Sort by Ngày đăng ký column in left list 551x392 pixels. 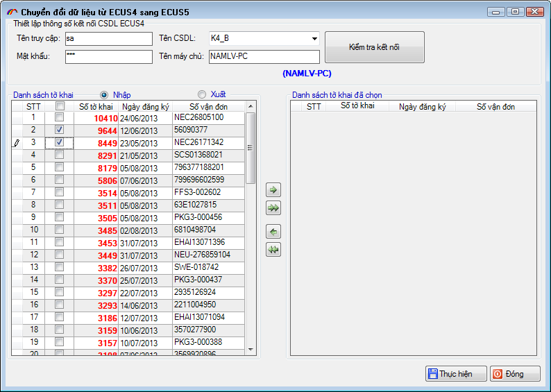145,107
